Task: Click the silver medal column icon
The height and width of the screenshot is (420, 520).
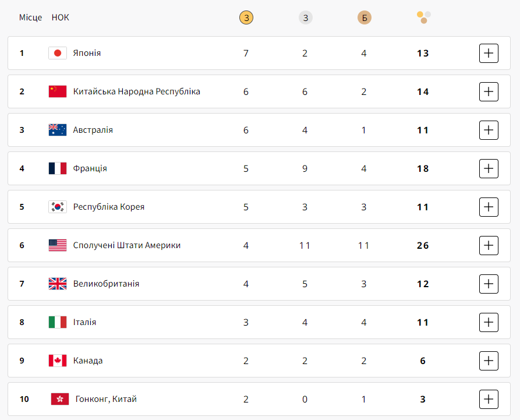Action: pyautogui.click(x=306, y=17)
